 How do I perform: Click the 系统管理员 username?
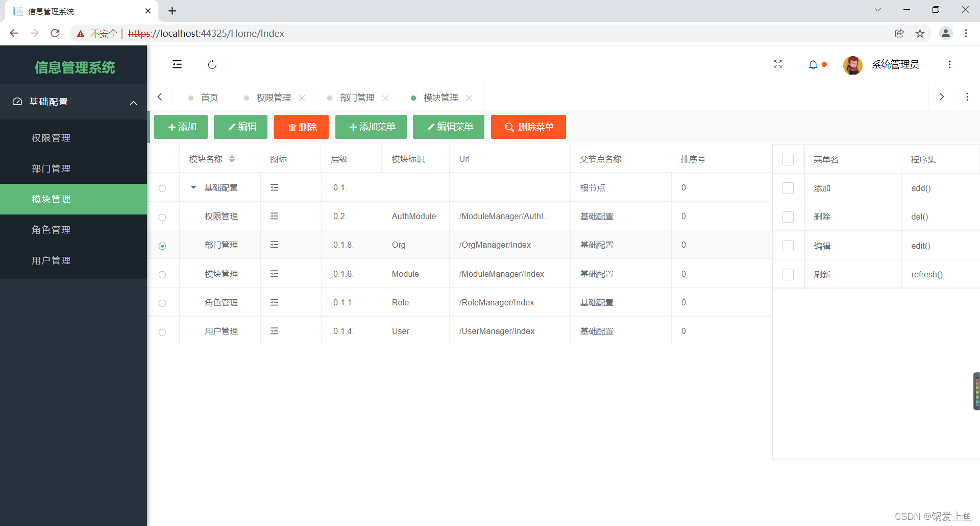895,64
